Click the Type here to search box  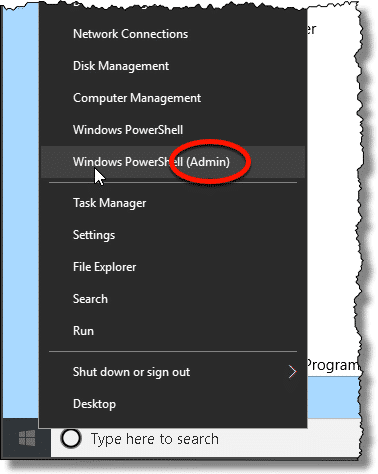pyautogui.click(x=205, y=439)
